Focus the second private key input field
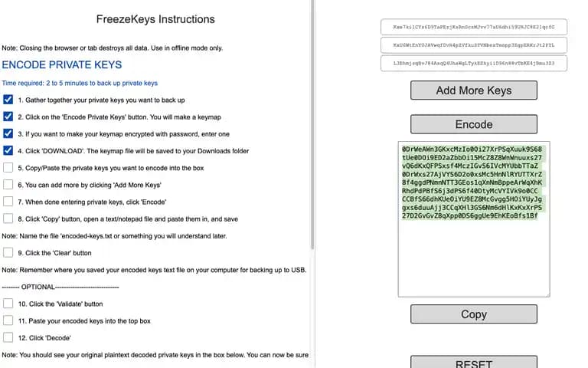Viewport: 588px width, 368px height. tap(474, 45)
